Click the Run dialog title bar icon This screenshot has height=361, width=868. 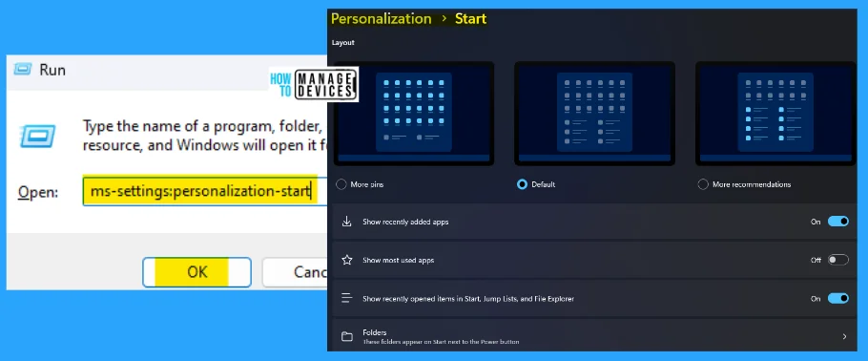tap(23, 70)
